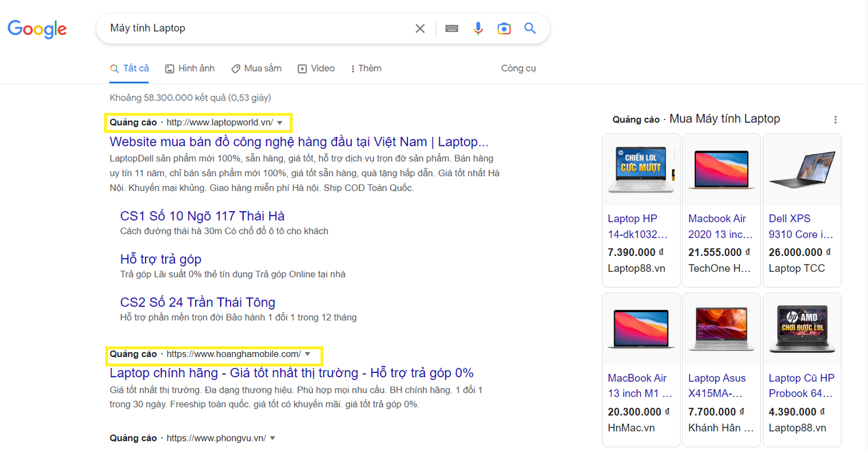Click the 20.300.000 đ price
This screenshot has height=451, width=868.
click(639, 412)
